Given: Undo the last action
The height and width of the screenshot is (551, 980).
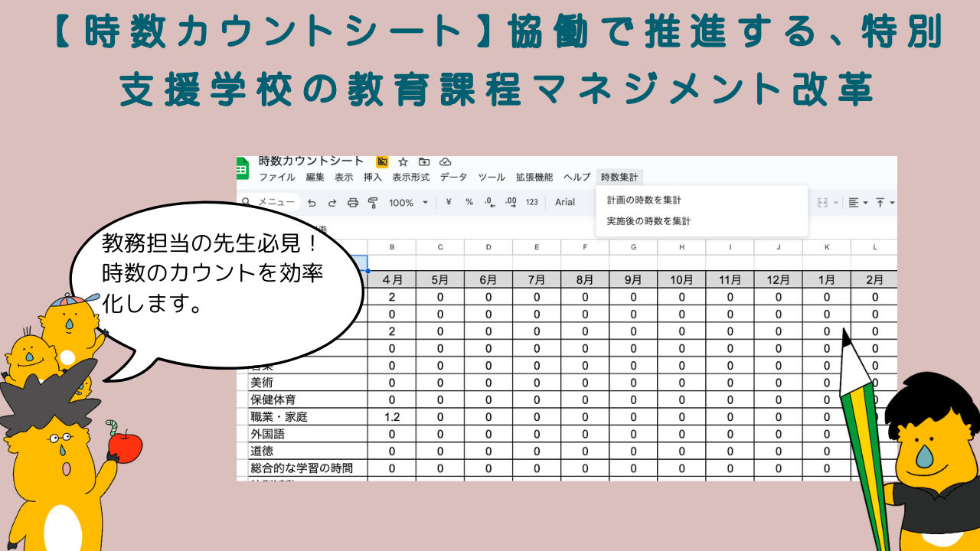Looking at the screenshot, I should click(x=312, y=203).
